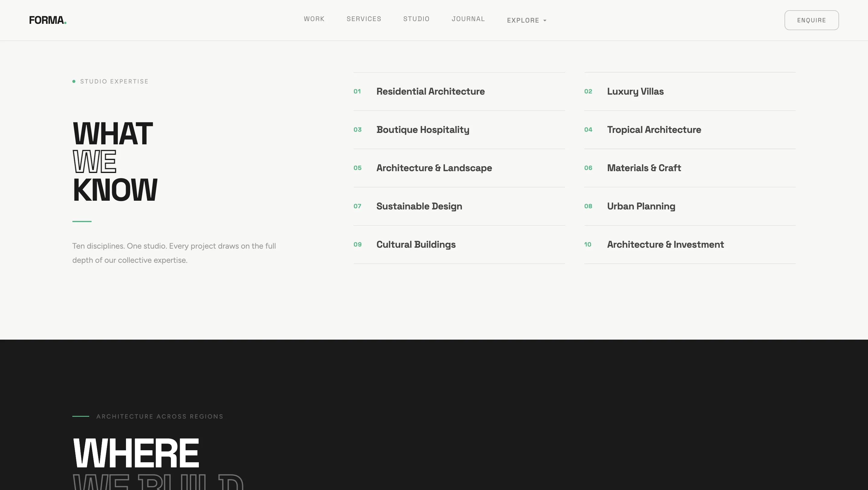Click Boutique Hospitality list entry

[423, 129]
